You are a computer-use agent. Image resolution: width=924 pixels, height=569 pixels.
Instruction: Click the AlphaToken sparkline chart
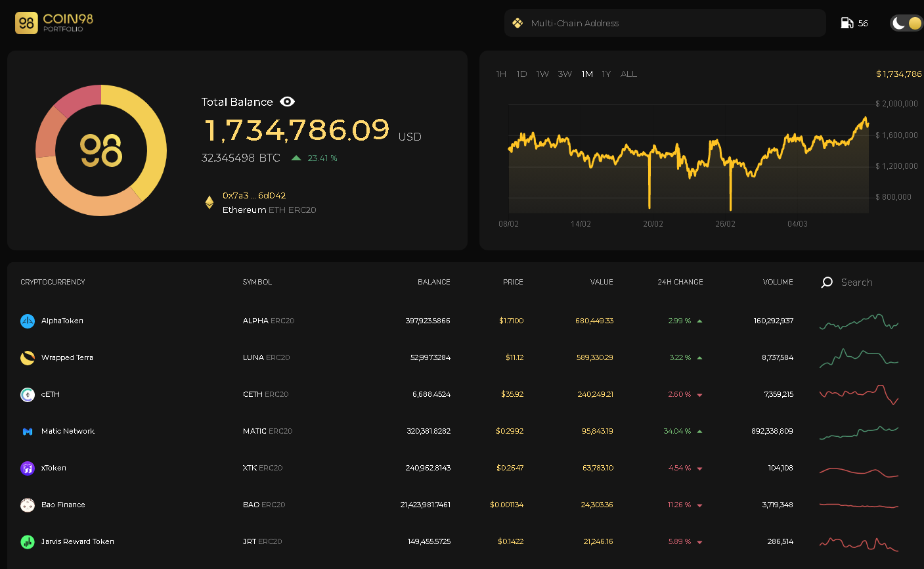pos(859,321)
